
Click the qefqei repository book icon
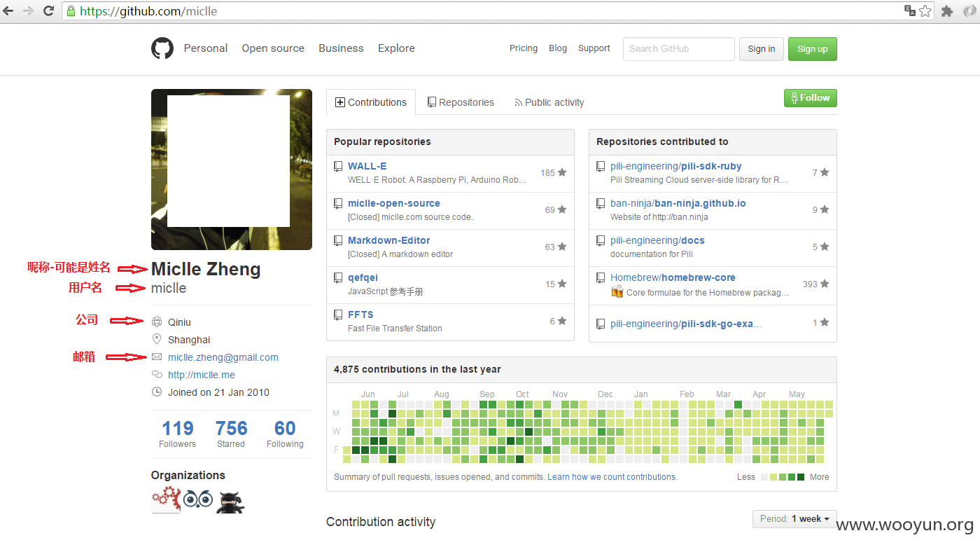point(338,278)
